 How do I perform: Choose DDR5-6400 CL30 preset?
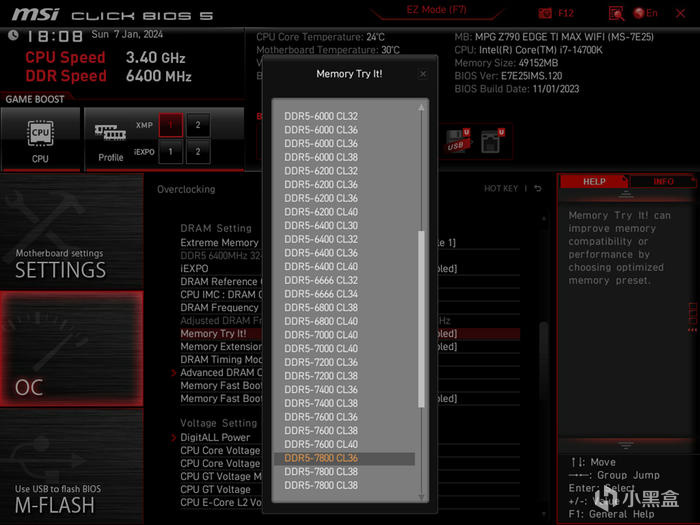321,225
